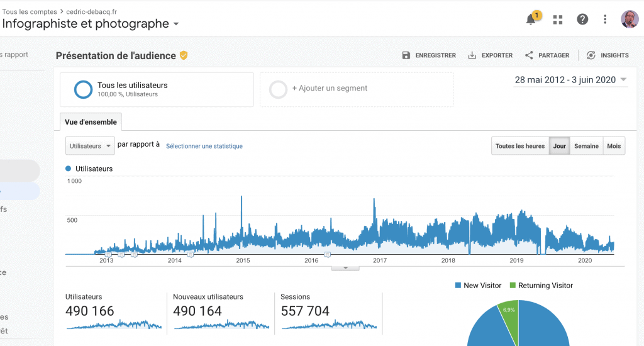Click the Insights icon
Screen dimensions: 644x346
point(591,55)
